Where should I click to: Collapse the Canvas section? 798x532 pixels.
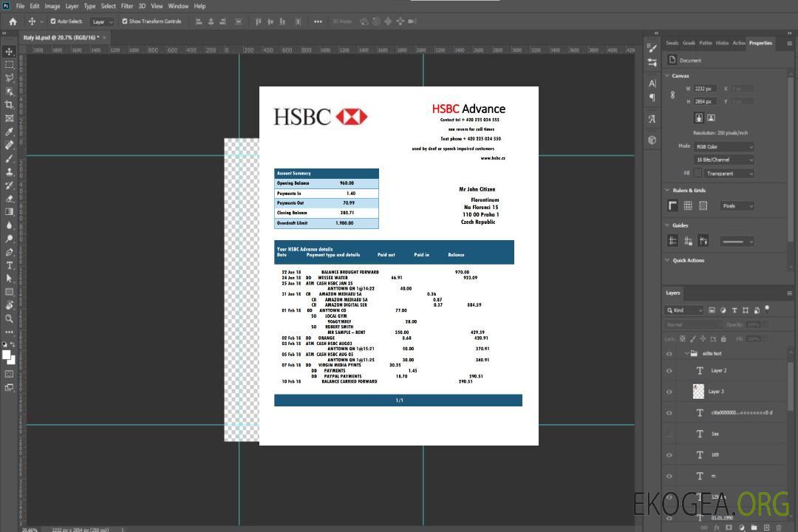[x=667, y=76]
